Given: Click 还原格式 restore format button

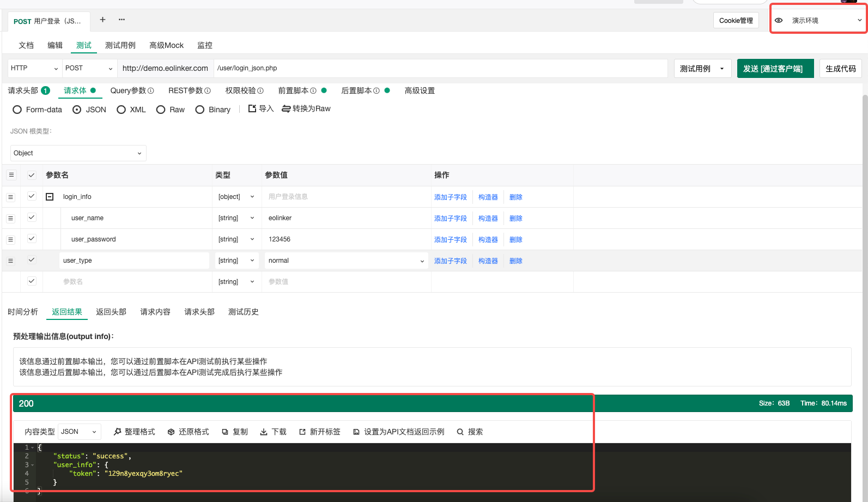Looking at the screenshot, I should click(x=188, y=432).
